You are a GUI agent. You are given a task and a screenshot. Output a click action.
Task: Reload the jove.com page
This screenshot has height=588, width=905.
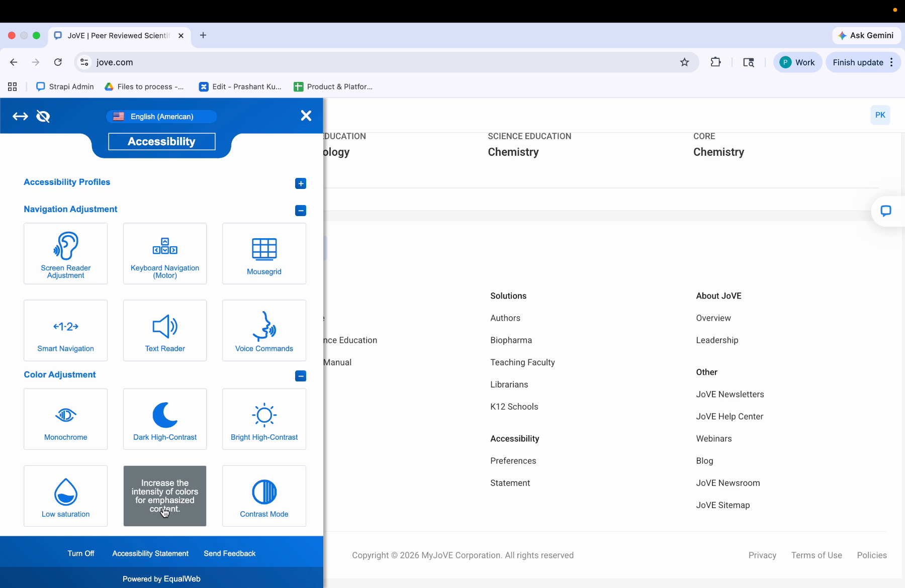58,62
